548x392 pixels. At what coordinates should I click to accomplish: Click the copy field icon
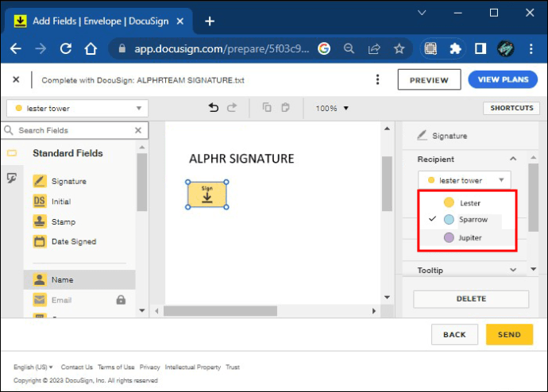pos(267,107)
